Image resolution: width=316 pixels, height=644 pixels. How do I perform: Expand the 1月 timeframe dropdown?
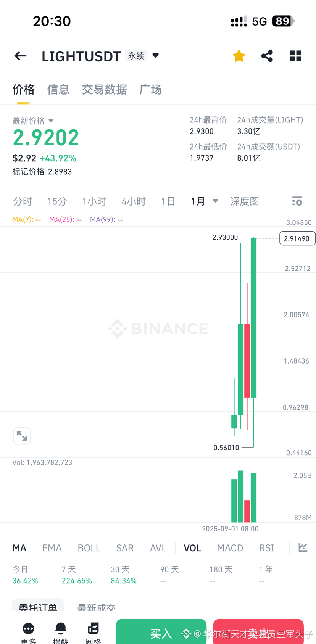215,201
